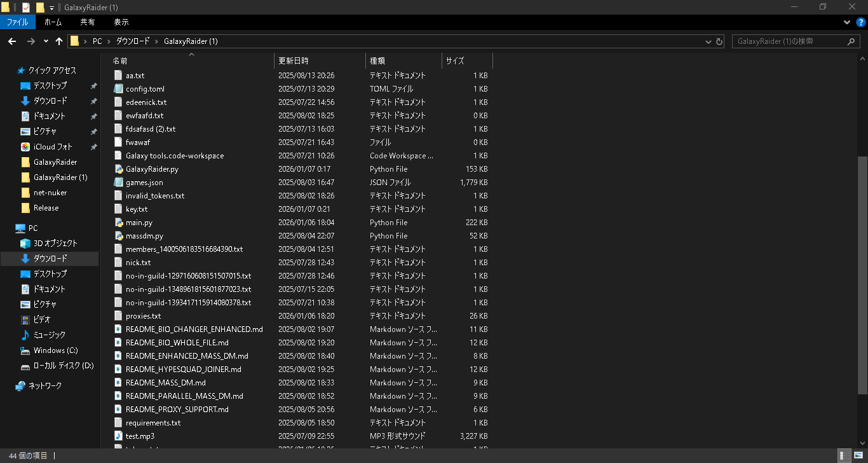Open the blue Help question mark icon
This screenshot has width=868, height=463.
point(861,22)
